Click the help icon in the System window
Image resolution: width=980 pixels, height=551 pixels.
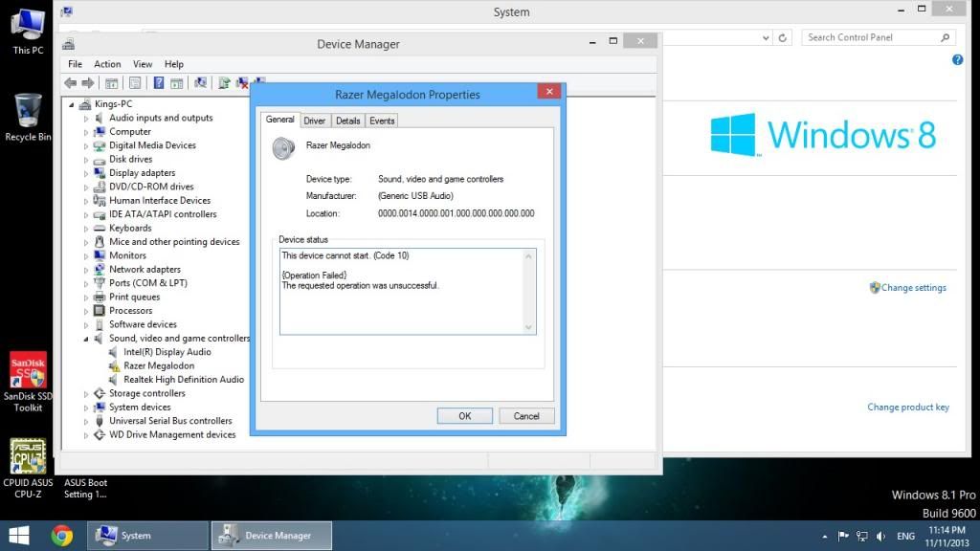tap(957, 60)
